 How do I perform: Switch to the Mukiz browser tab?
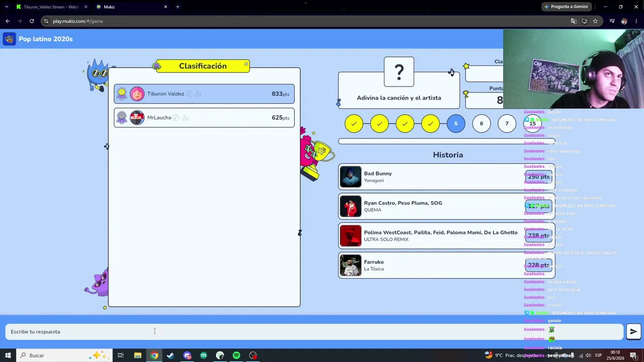tap(131, 7)
